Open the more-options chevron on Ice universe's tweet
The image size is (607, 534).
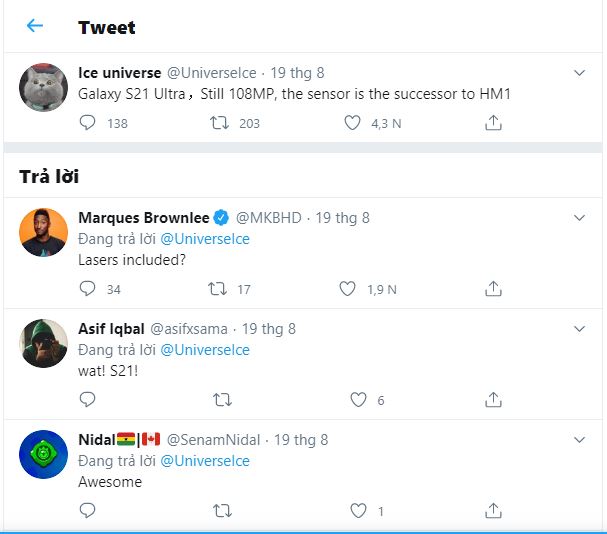pyautogui.click(x=579, y=73)
